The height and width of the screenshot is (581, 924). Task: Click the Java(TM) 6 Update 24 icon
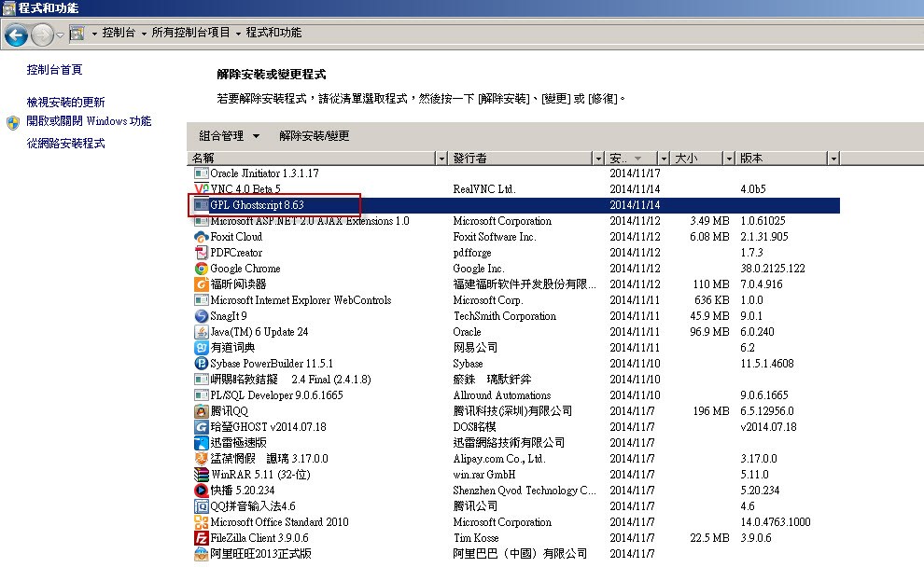pos(201,332)
